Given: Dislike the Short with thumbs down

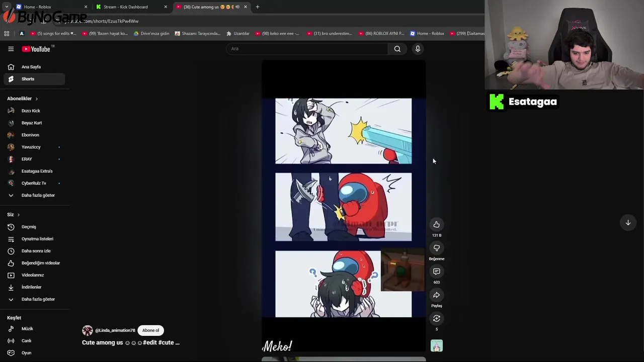Looking at the screenshot, I should (x=437, y=248).
